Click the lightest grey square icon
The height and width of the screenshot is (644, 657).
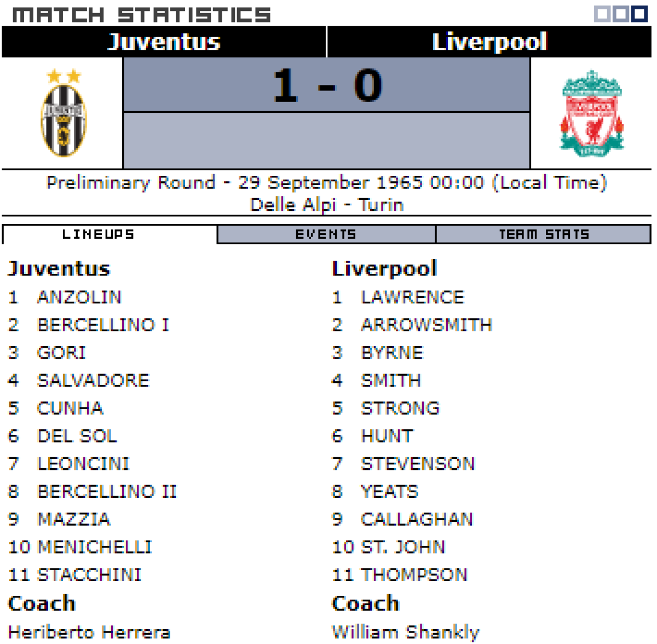point(602,14)
